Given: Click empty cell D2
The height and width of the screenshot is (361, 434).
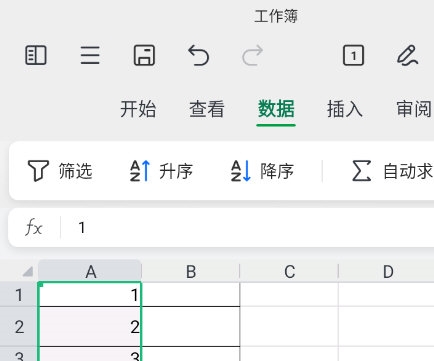Looking at the screenshot, I should (x=387, y=327).
